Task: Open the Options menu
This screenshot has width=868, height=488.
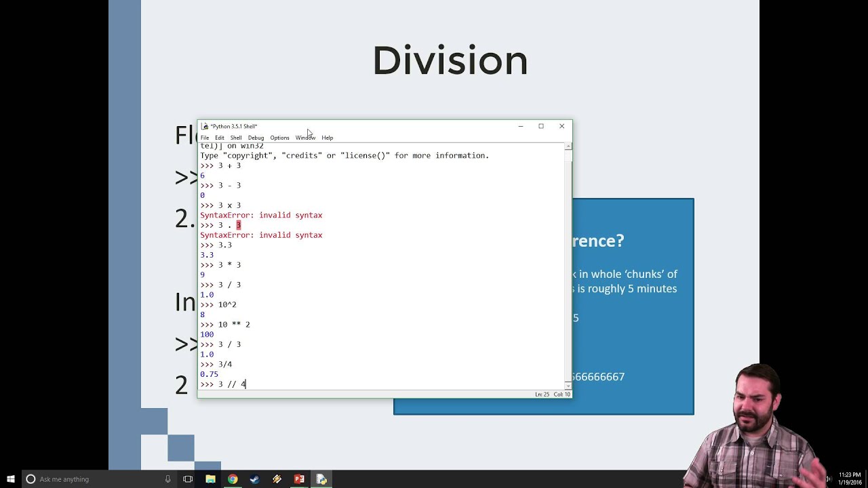Action: pyautogui.click(x=279, y=138)
